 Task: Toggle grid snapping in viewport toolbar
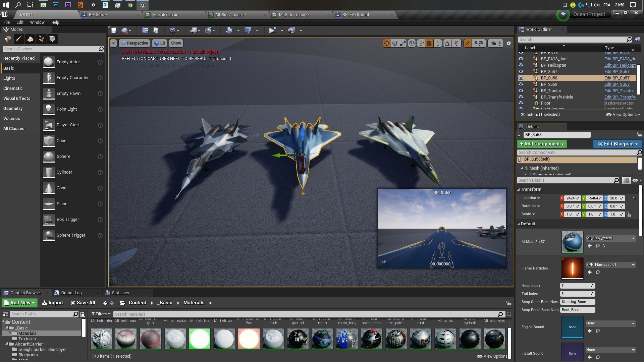coord(429,43)
